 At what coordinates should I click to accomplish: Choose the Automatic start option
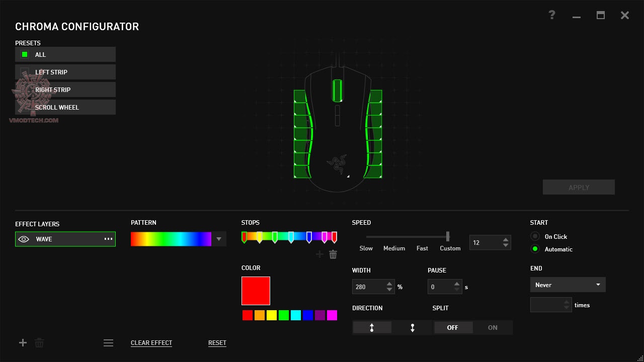pyautogui.click(x=535, y=249)
